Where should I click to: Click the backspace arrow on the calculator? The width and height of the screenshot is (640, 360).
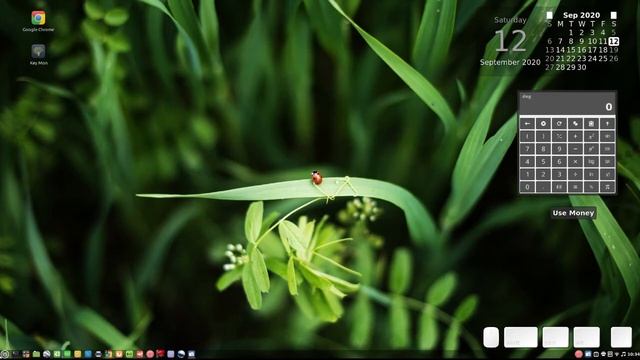(527, 123)
